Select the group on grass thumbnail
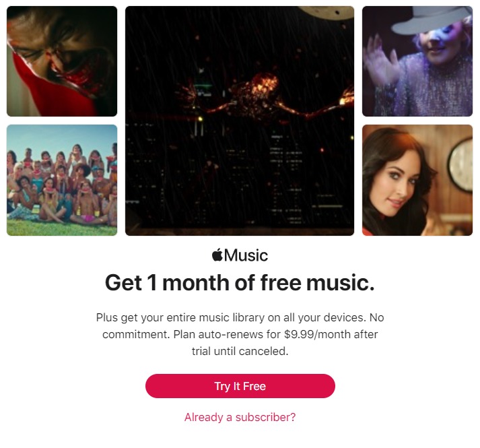This screenshot has height=448, width=480. pyautogui.click(x=62, y=180)
